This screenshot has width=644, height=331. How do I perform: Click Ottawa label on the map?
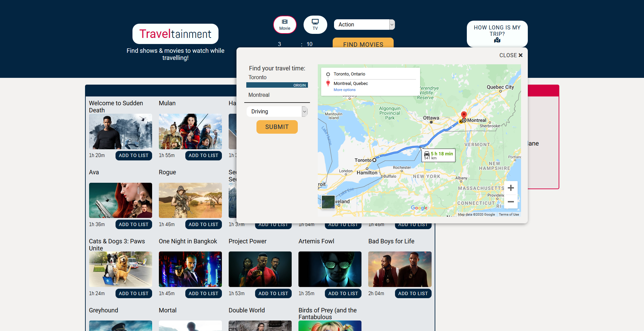click(431, 118)
